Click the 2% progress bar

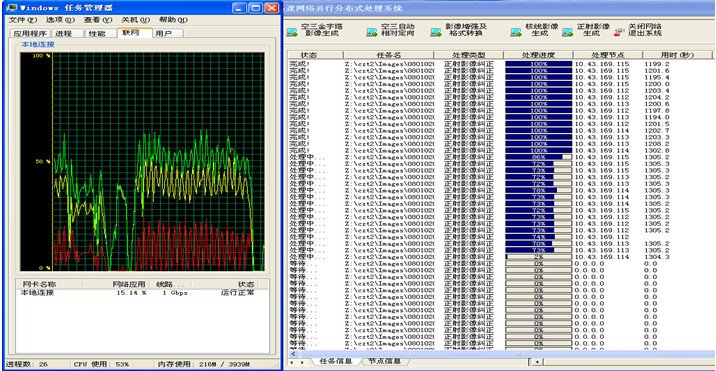click(x=538, y=257)
